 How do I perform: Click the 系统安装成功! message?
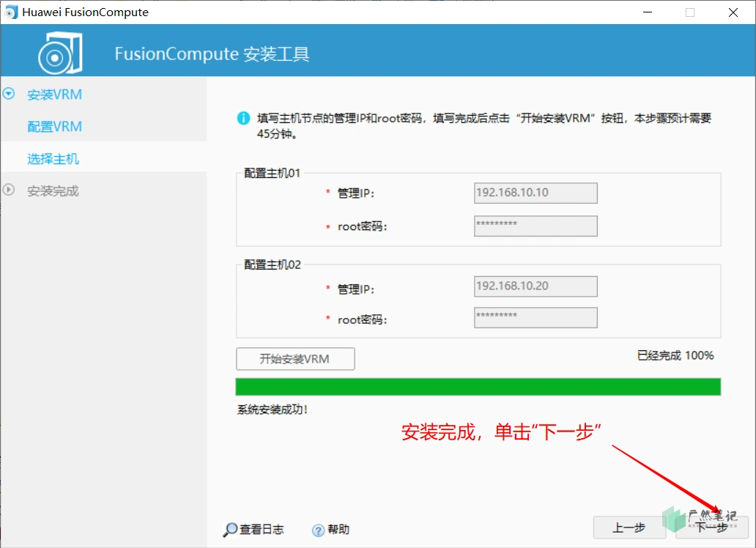[x=273, y=410]
